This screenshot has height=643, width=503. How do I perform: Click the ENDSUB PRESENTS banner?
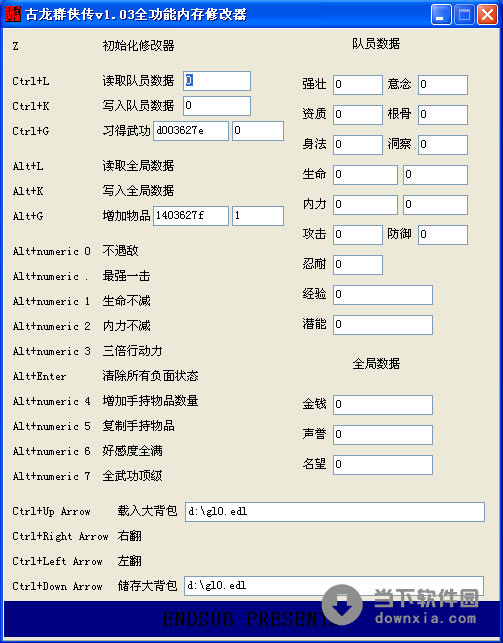click(x=251, y=619)
